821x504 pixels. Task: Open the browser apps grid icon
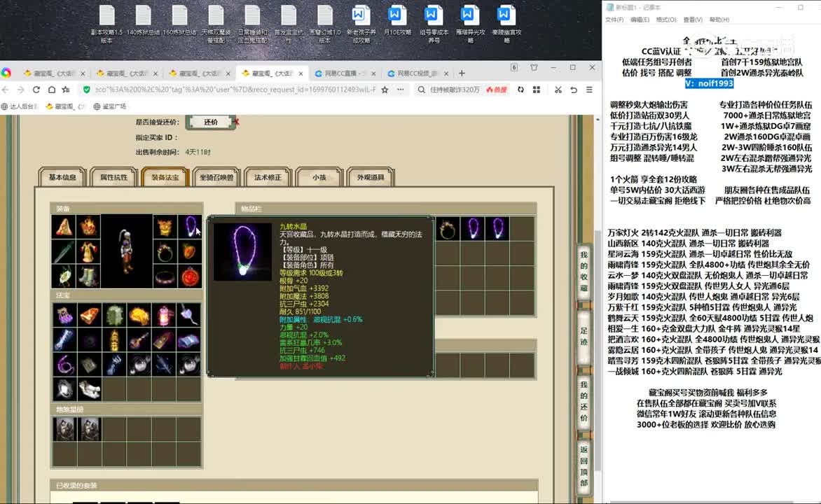pyautogui.click(x=536, y=90)
